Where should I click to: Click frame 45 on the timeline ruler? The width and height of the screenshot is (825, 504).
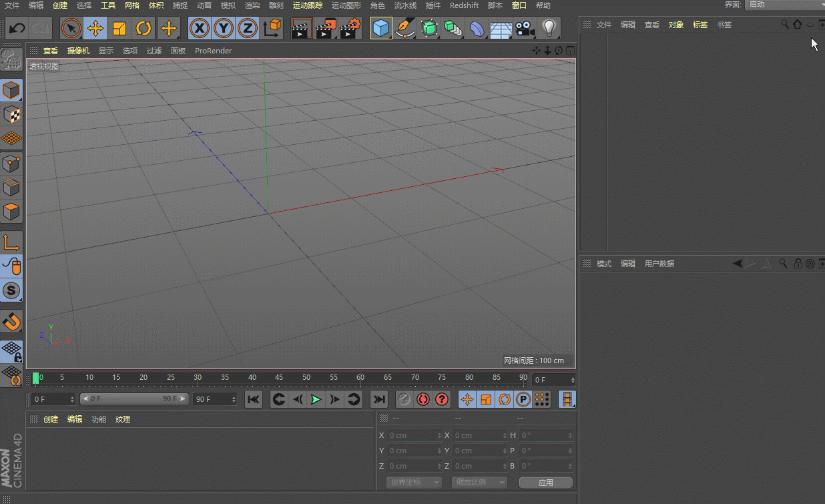279,379
